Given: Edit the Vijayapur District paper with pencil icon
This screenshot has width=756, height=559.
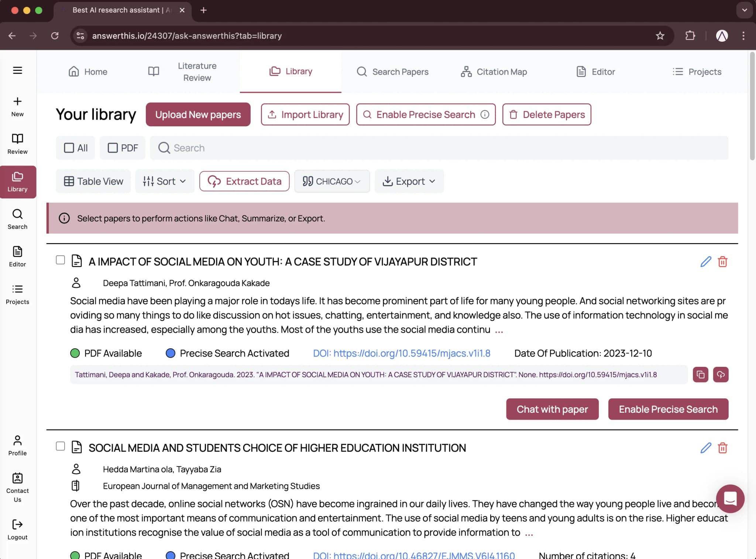Looking at the screenshot, I should point(706,262).
